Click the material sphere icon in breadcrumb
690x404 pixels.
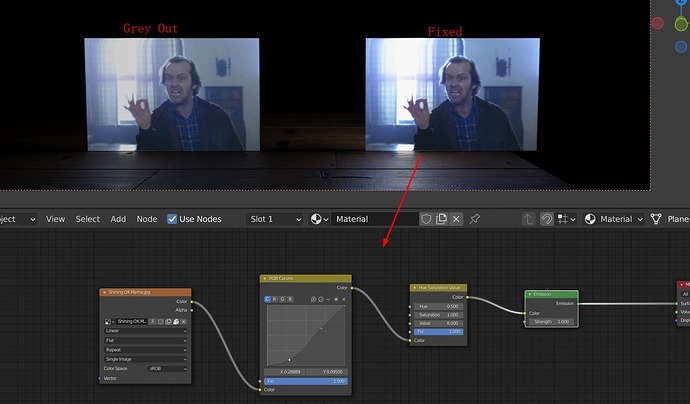pyautogui.click(x=590, y=219)
